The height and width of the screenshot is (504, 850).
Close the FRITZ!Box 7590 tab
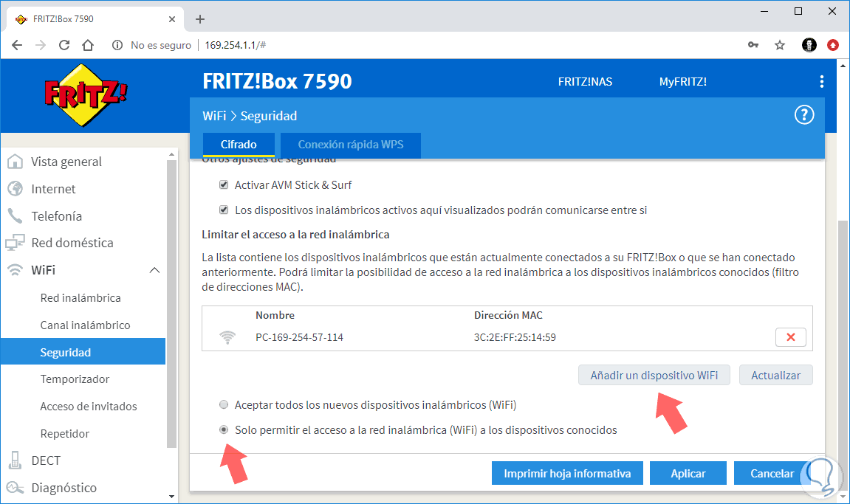click(x=172, y=19)
